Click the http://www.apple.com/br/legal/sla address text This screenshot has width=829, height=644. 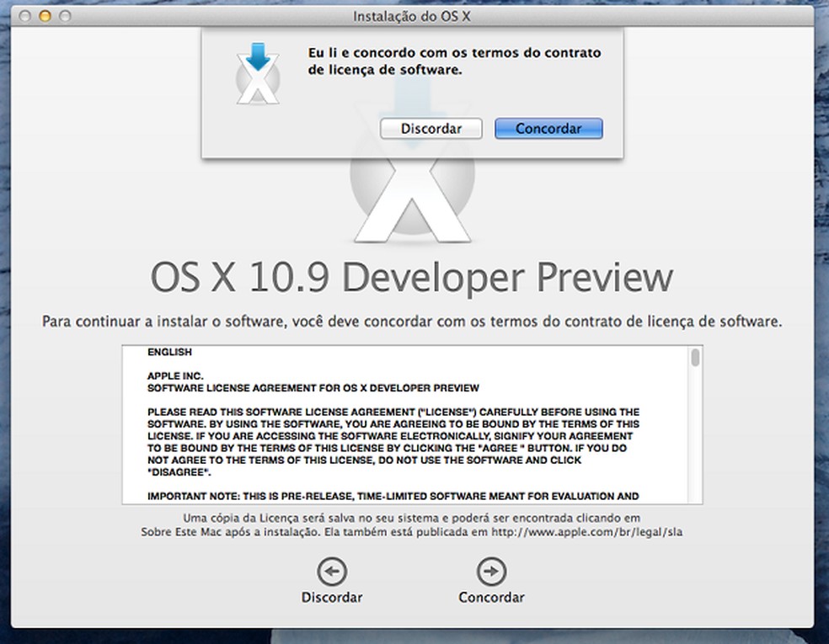(587, 532)
